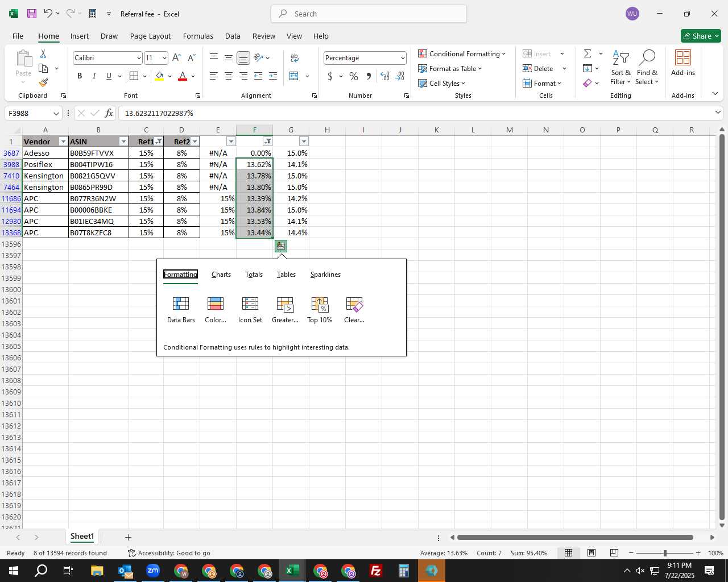Apply Wrap Text from Alignment group
The width and height of the screenshot is (728, 582).
294,57
